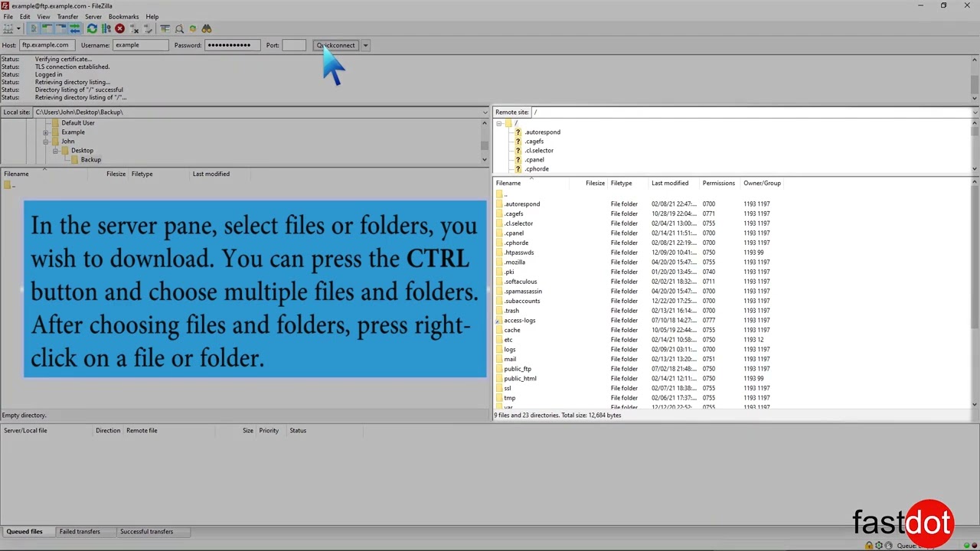Open the file search (binoculars) tool
980x551 pixels.
(x=207, y=28)
